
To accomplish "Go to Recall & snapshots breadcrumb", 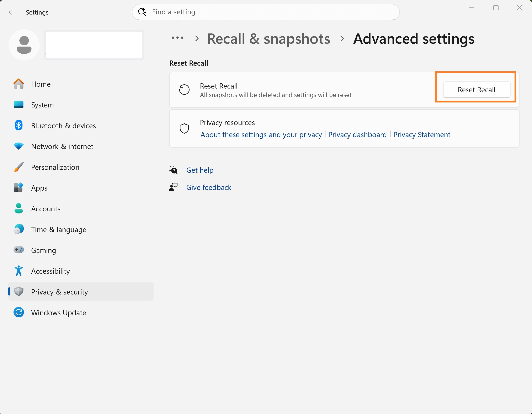I will (x=268, y=39).
